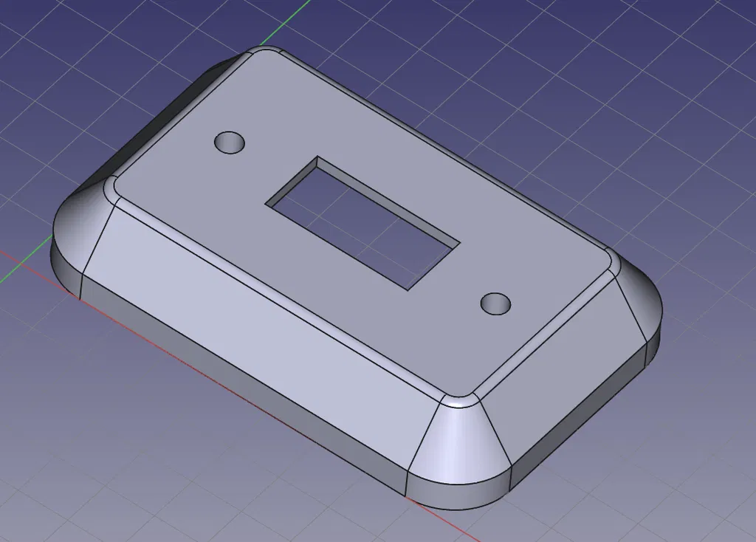The image size is (756, 542).
Task: Select the rectangular cutout in the plate
Action: tap(362, 223)
